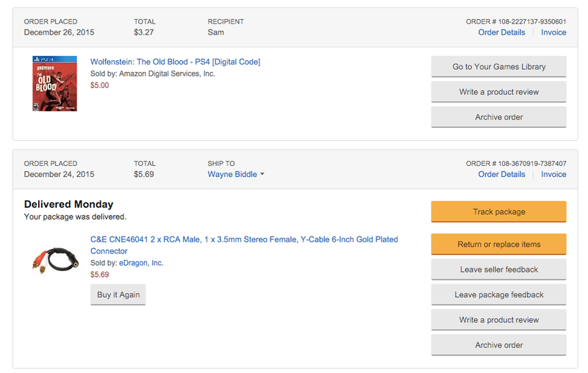Open Invoice for order 108-3670919-7387407
This screenshot has height=373, width=588.
tap(553, 174)
